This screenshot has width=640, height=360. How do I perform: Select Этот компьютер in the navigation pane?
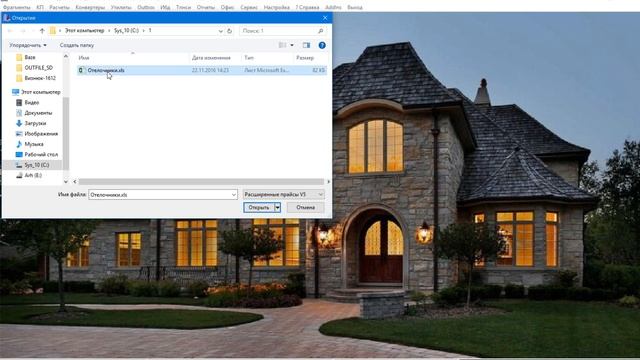pyautogui.click(x=40, y=92)
